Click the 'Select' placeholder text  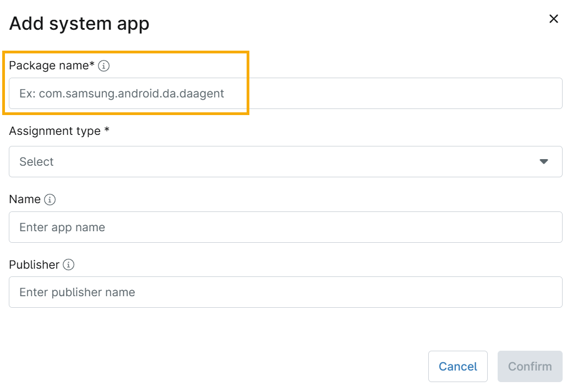(x=36, y=162)
